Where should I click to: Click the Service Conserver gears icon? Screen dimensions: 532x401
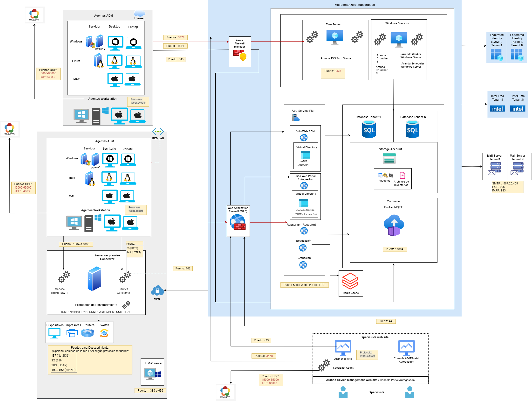coord(125,277)
